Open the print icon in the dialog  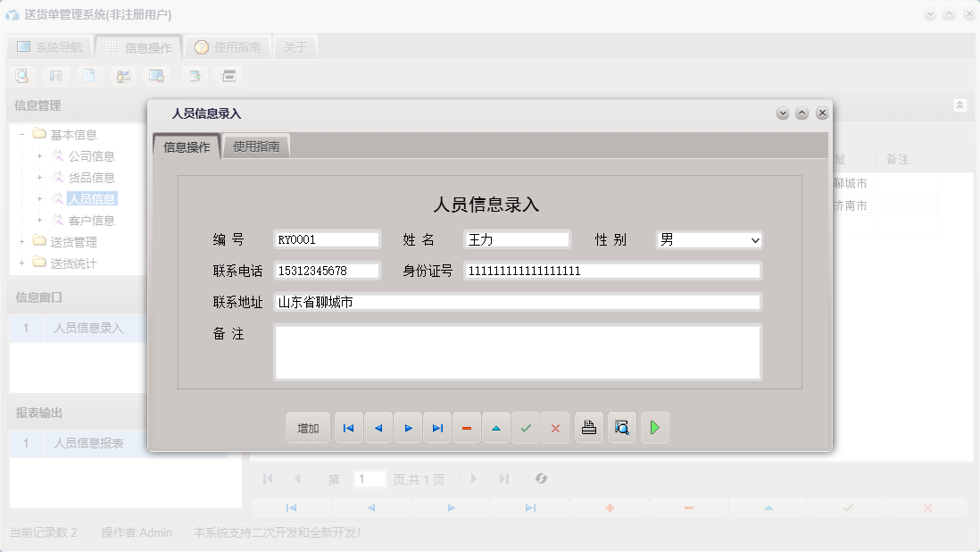tap(588, 427)
